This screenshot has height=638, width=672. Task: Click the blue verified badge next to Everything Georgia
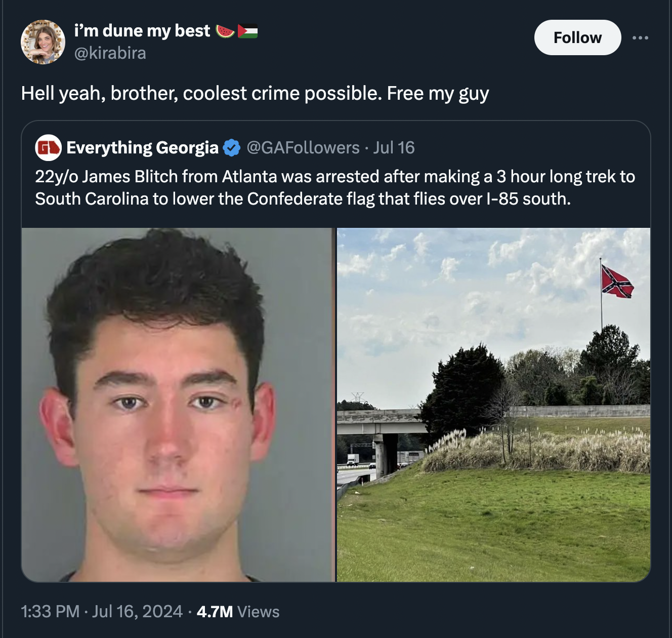(x=231, y=147)
